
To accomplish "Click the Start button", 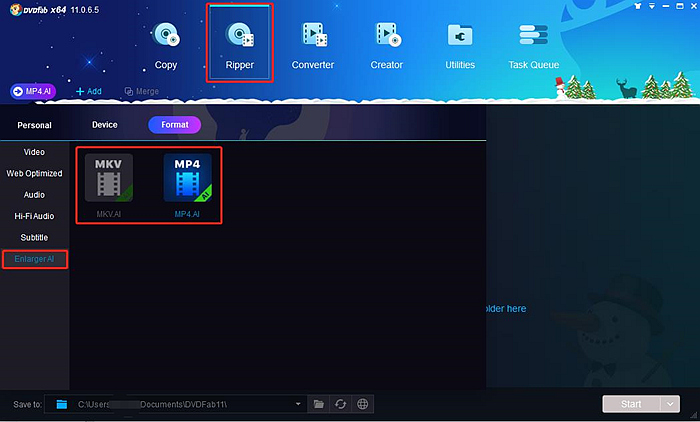I will 631,404.
